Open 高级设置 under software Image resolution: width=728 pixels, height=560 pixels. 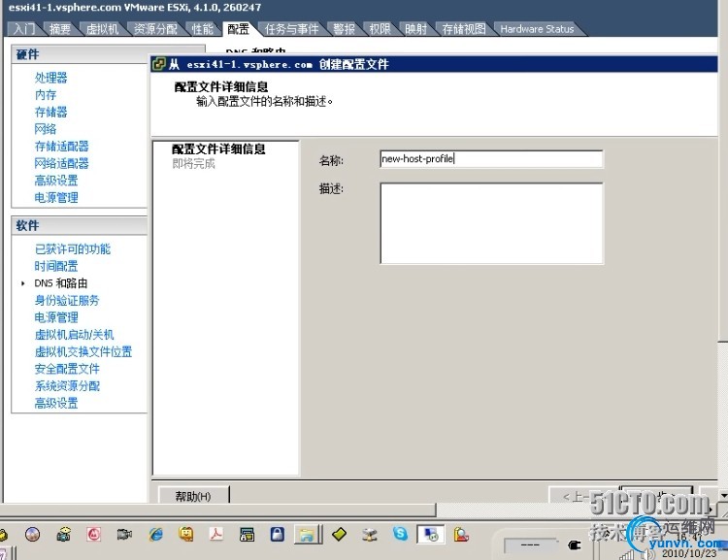pyautogui.click(x=56, y=403)
